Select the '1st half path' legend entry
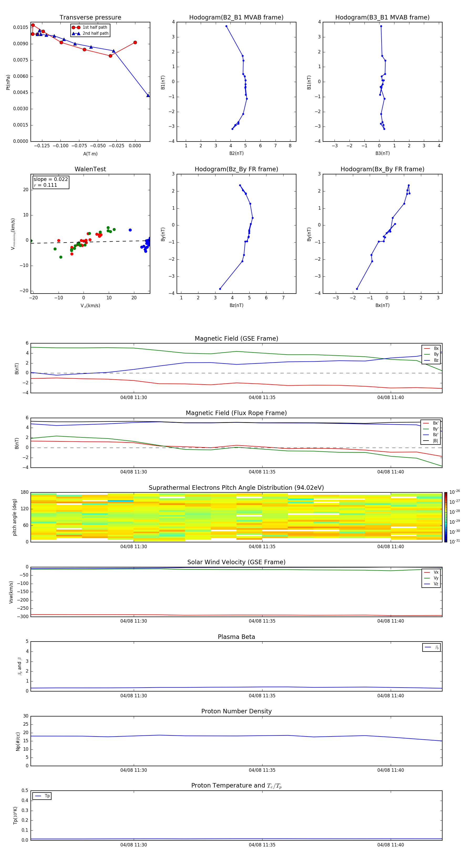The image size is (473, 868). point(90,27)
